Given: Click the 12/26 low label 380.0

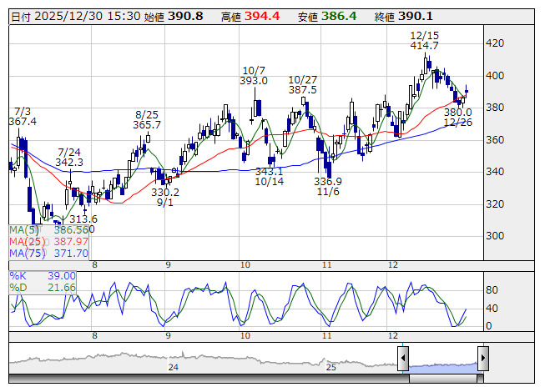Looking at the screenshot, I should pos(457,112).
